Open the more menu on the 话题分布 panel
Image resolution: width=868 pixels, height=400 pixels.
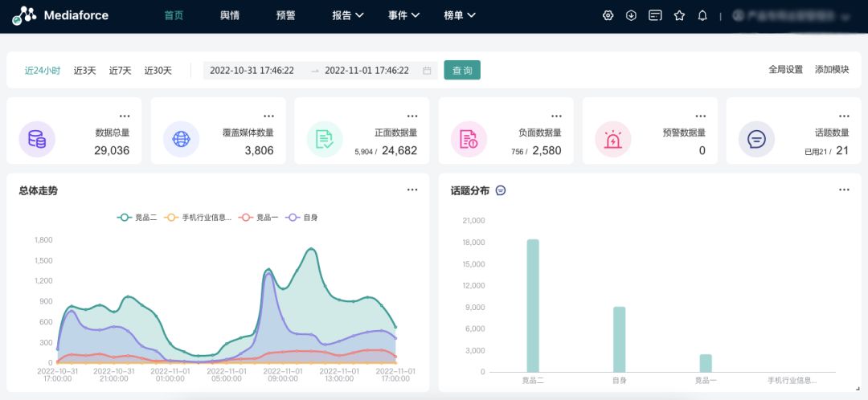844,190
